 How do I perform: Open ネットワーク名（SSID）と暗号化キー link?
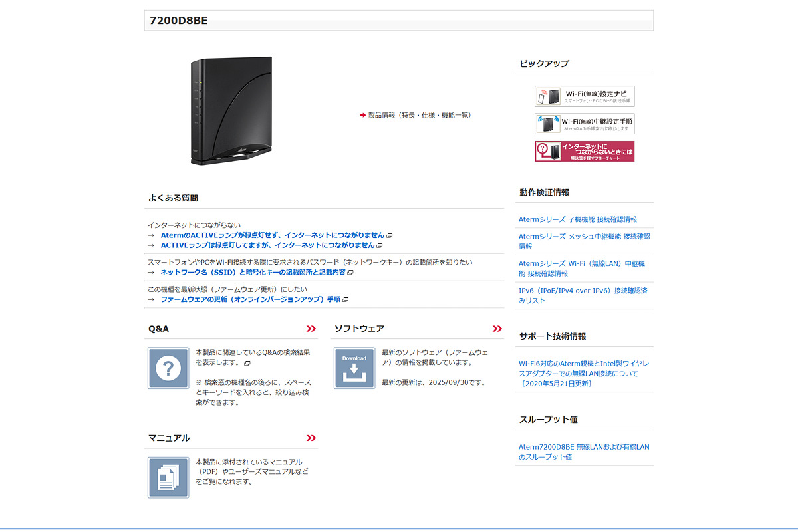(x=253, y=273)
